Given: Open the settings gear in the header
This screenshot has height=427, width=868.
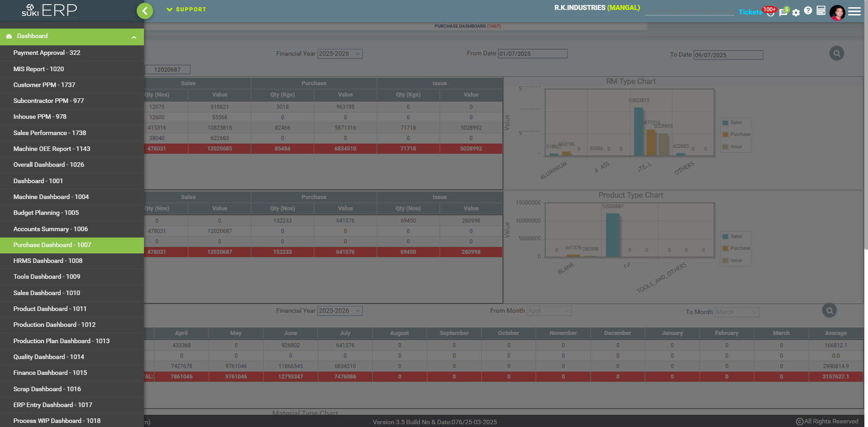Looking at the screenshot, I should (x=796, y=13).
